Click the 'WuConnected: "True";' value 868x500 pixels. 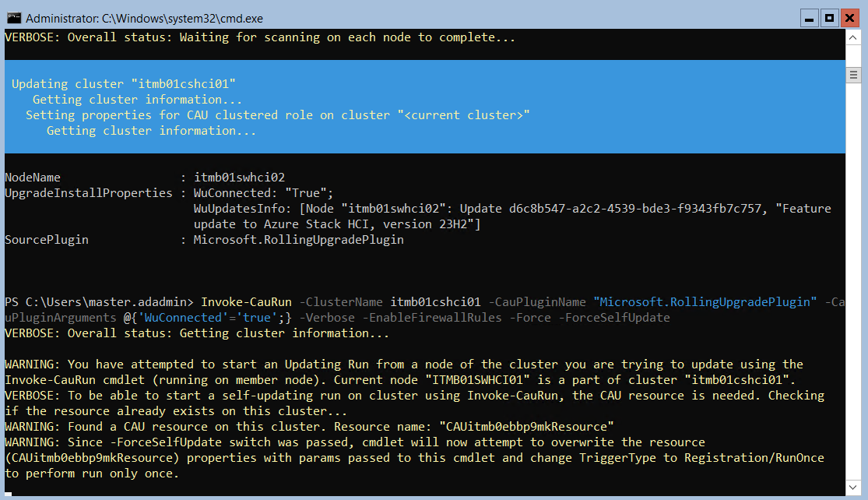point(263,192)
